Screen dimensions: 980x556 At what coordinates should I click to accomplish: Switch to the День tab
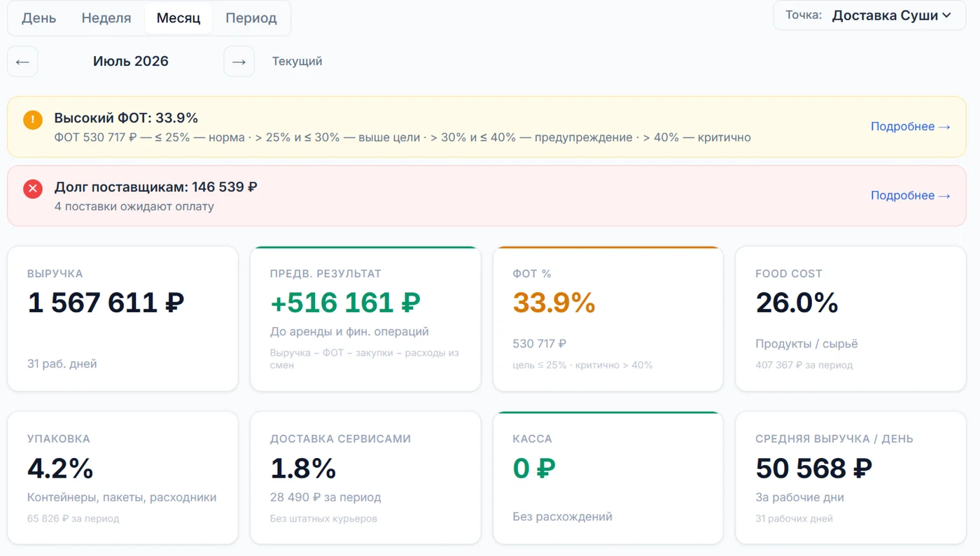pos(39,18)
